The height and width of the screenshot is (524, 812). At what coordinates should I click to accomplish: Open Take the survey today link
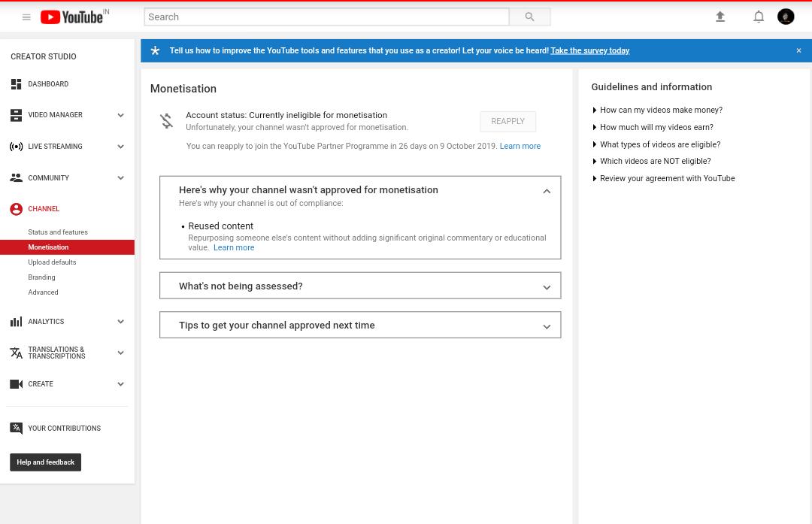click(590, 50)
